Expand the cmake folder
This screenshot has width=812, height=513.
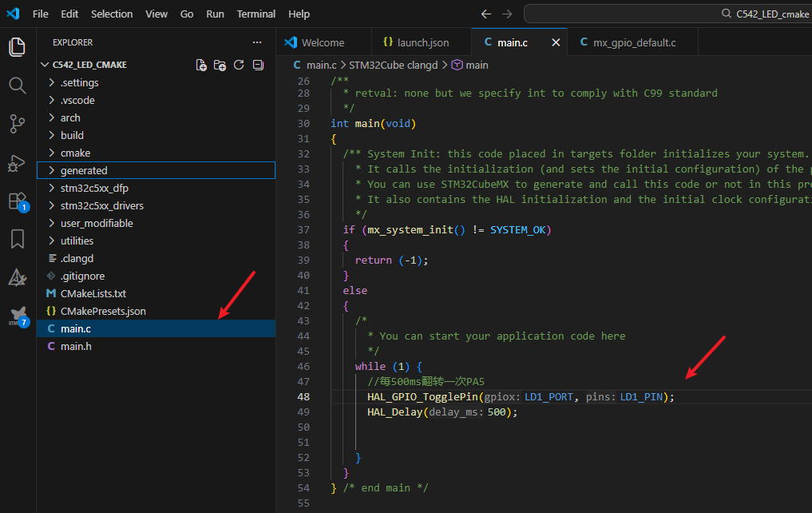click(x=156, y=153)
